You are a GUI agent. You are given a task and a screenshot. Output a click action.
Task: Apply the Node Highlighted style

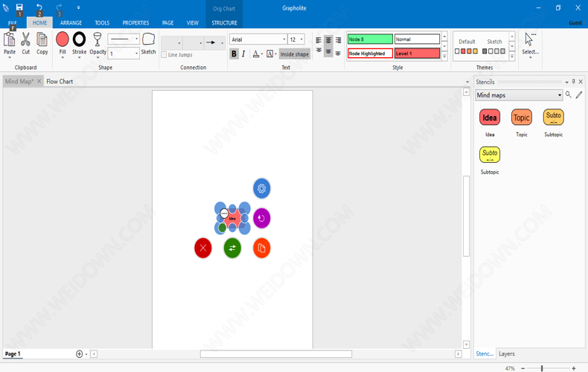tap(370, 54)
